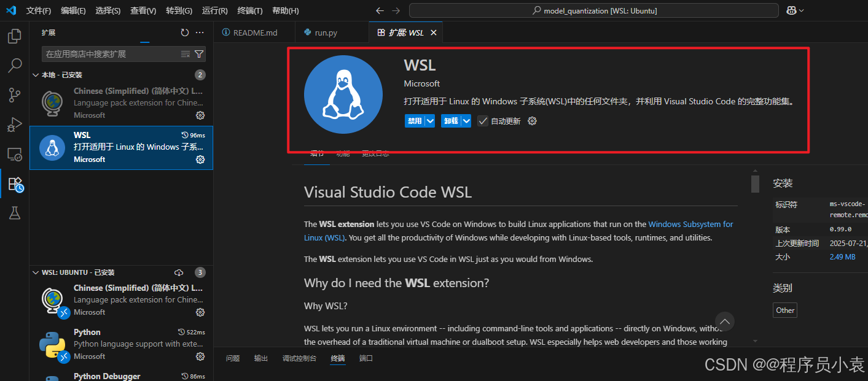
Task: Open the Testing flask view
Action: [x=14, y=213]
